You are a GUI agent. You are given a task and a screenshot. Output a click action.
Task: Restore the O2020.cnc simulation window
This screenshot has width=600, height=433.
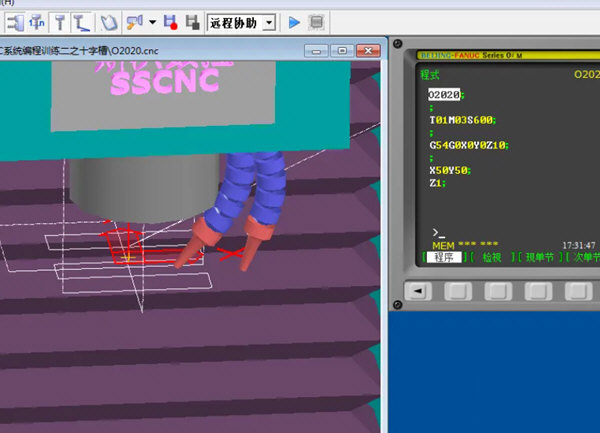343,50
